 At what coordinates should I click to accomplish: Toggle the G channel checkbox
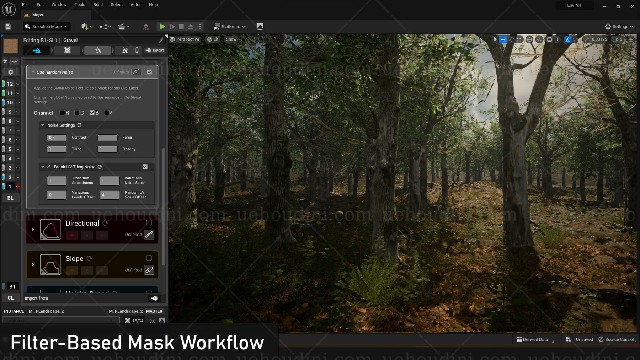coord(77,113)
